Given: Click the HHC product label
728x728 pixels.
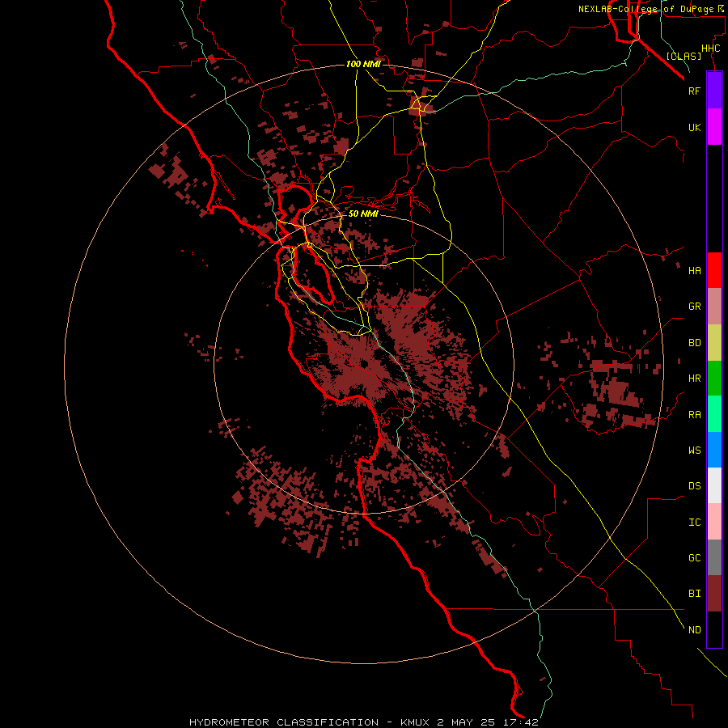Looking at the screenshot, I should click(x=711, y=49).
